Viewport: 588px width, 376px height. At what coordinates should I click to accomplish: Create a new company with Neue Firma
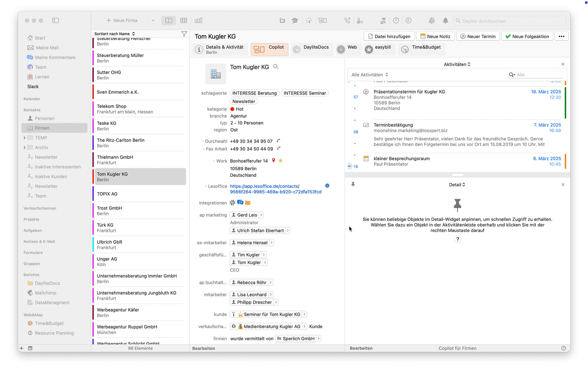pyautogui.click(x=122, y=20)
